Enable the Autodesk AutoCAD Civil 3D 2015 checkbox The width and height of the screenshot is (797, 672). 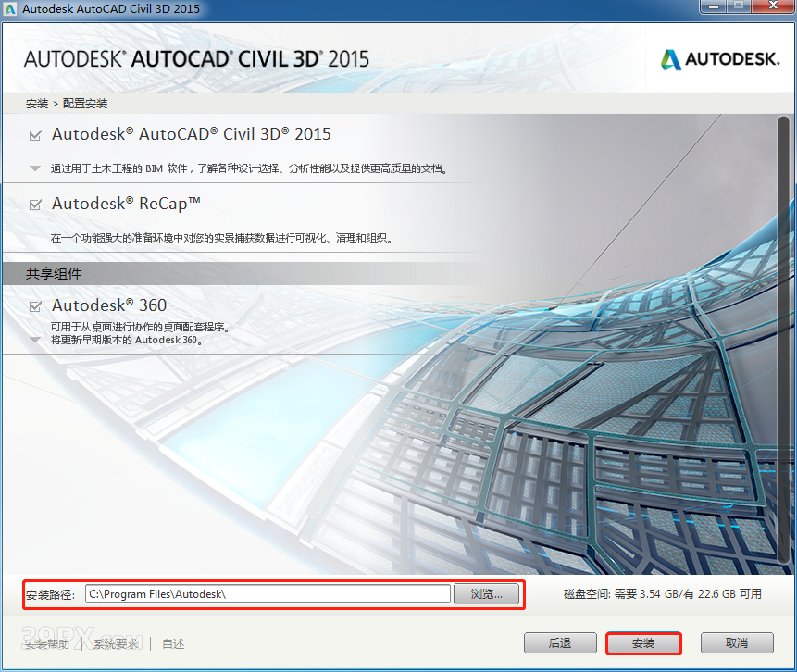34,134
